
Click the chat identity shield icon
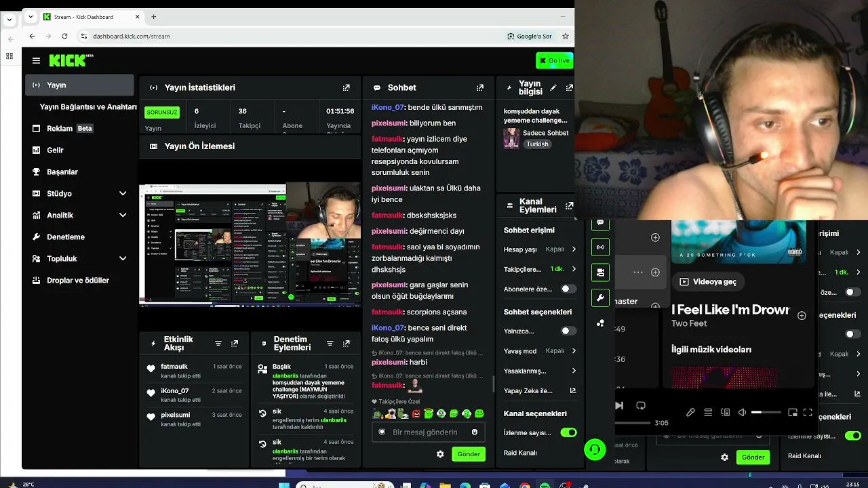pos(382,432)
